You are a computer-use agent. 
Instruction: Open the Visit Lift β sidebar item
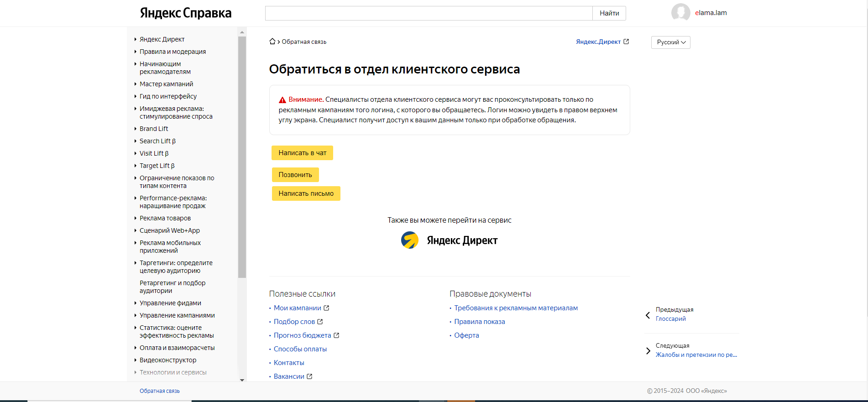point(154,153)
